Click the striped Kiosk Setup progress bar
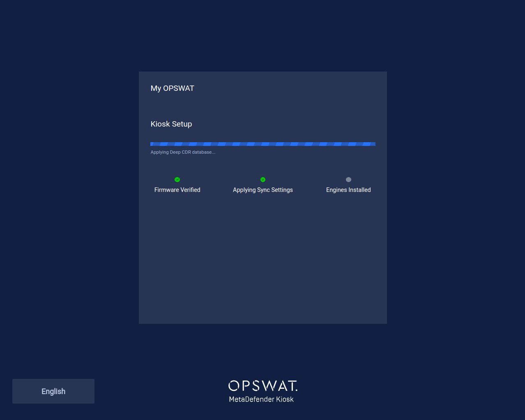 click(263, 144)
